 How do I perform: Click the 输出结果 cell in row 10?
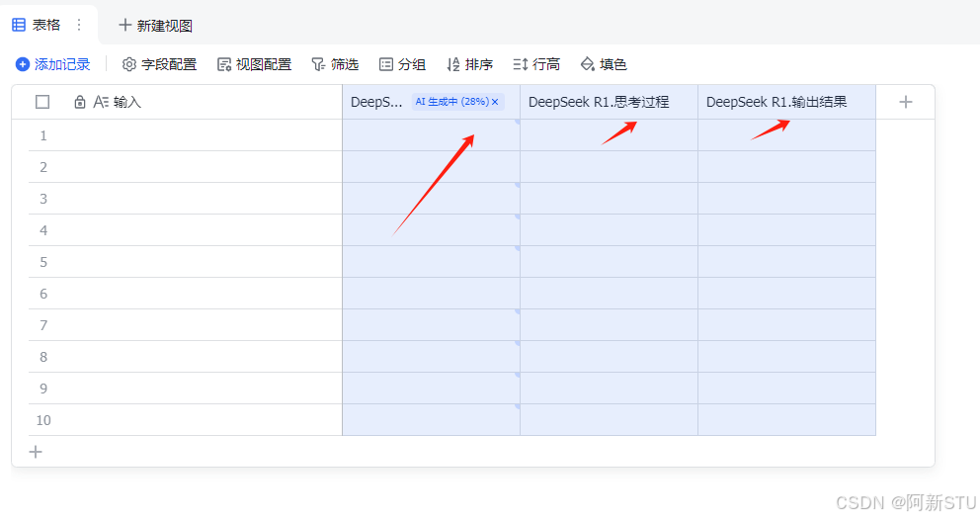(787, 420)
